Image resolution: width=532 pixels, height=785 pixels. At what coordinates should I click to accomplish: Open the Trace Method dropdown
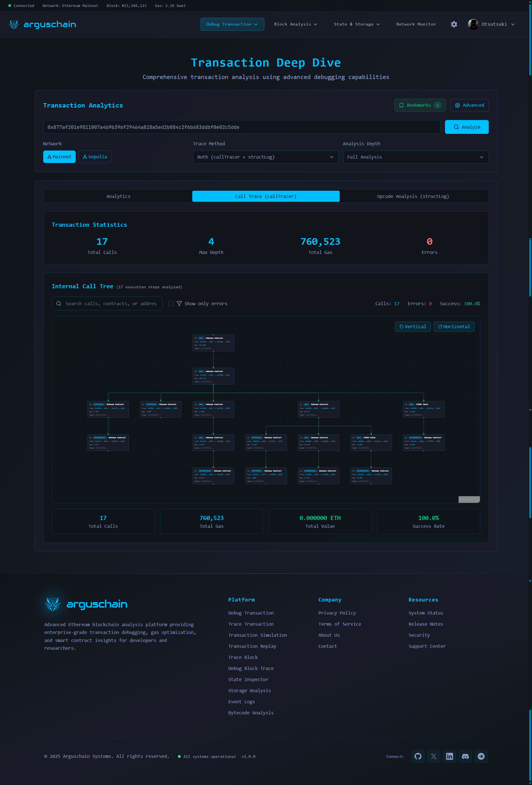[x=266, y=157]
